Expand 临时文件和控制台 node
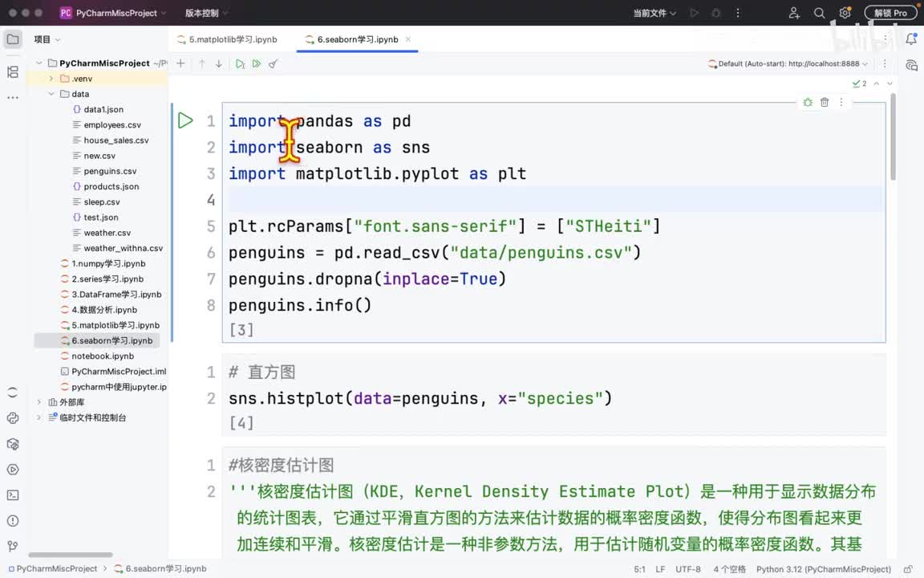This screenshot has width=924, height=578. pyautogui.click(x=38, y=417)
